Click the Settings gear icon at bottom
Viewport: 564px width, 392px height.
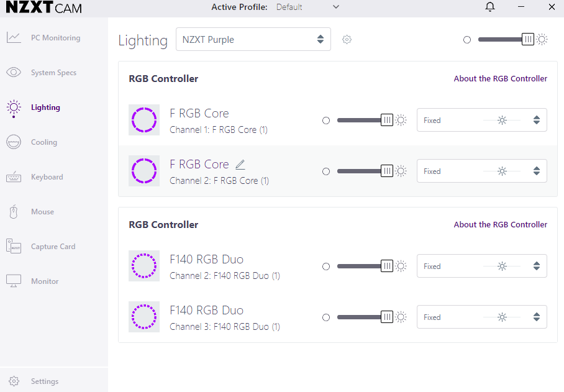click(x=14, y=381)
